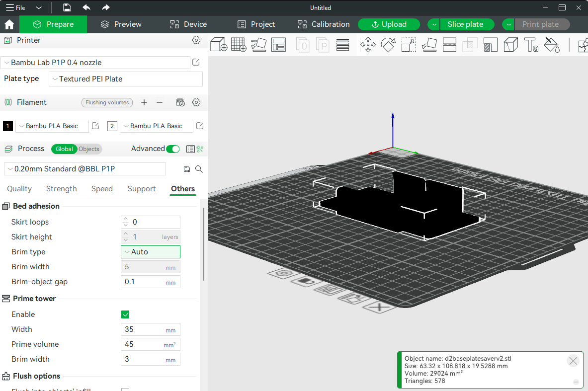The image size is (588, 391).
Task: Select the Move tool in toolbar
Action: click(368, 45)
